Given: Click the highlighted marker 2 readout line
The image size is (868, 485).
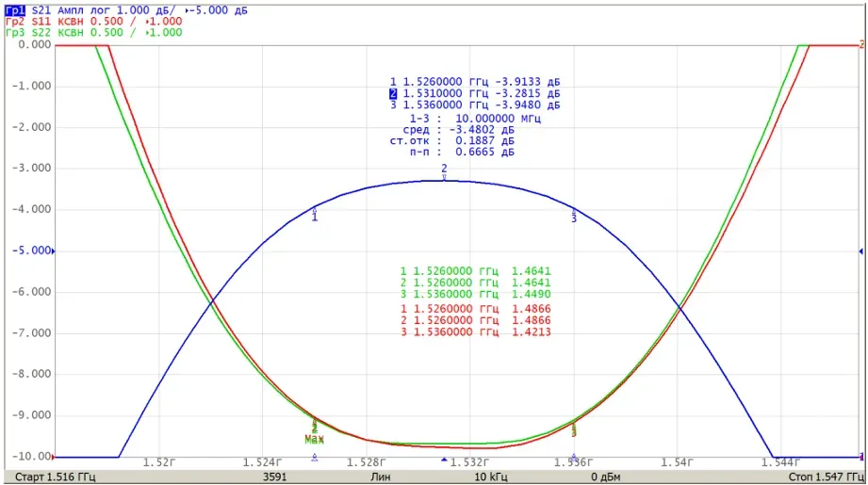Looking at the screenshot, I should tap(474, 93).
